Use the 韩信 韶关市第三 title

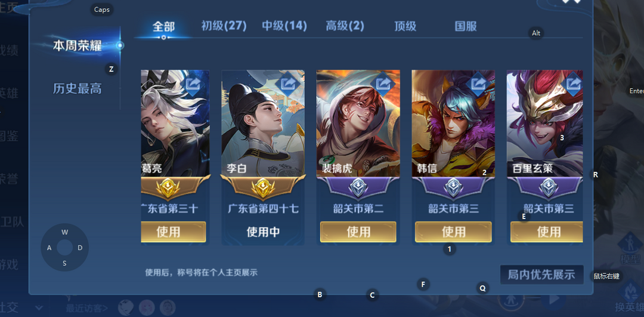coord(453,232)
